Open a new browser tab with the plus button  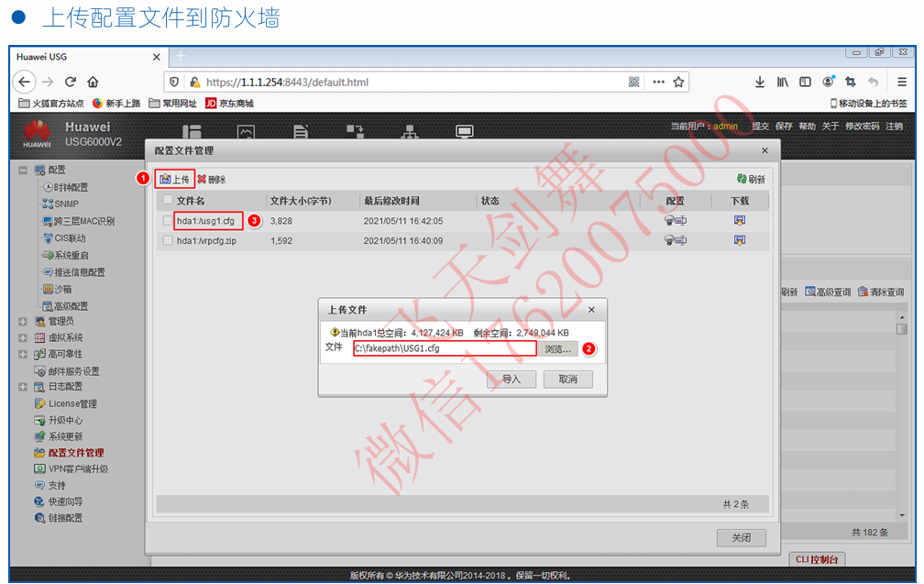click(181, 56)
